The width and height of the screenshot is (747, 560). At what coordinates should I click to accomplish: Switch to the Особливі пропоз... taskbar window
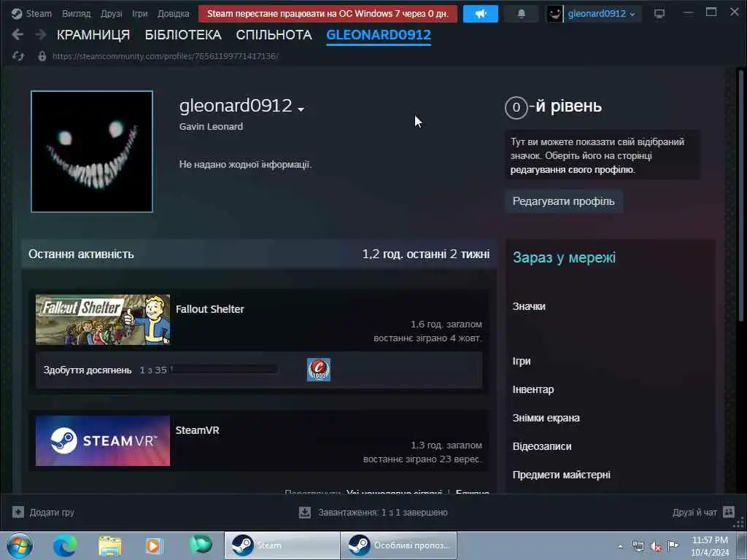coord(398,545)
